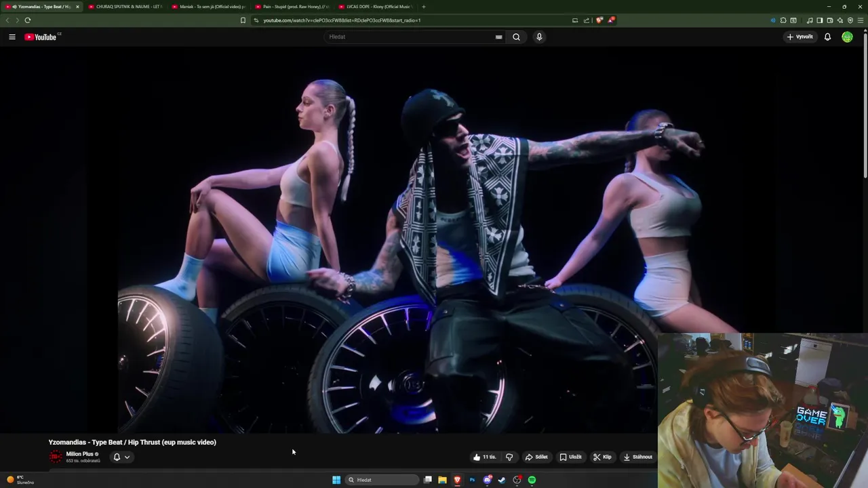868x488 pixels.
Task: Open Brave browser from the taskbar
Action: [457, 480]
